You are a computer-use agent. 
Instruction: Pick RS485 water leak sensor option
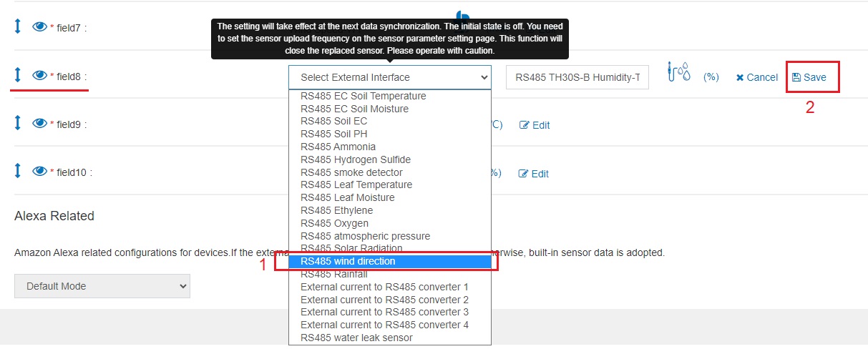390,338
